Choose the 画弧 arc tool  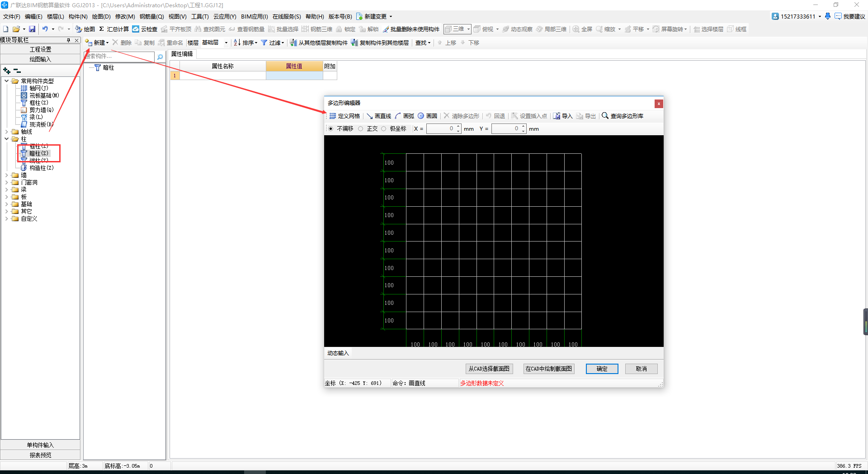click(x=405, y=116)
